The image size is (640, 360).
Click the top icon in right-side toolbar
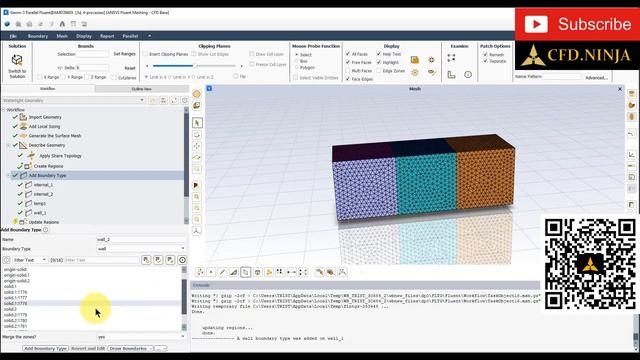coord(631,94)
